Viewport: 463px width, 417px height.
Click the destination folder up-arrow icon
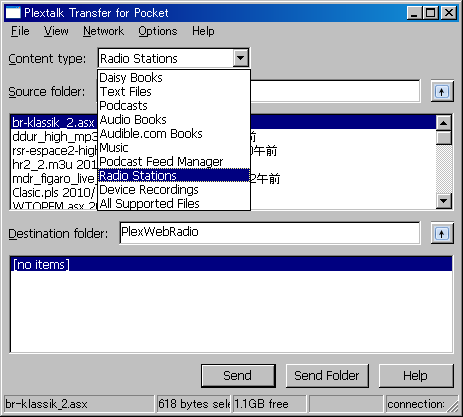tap(442, 233)
